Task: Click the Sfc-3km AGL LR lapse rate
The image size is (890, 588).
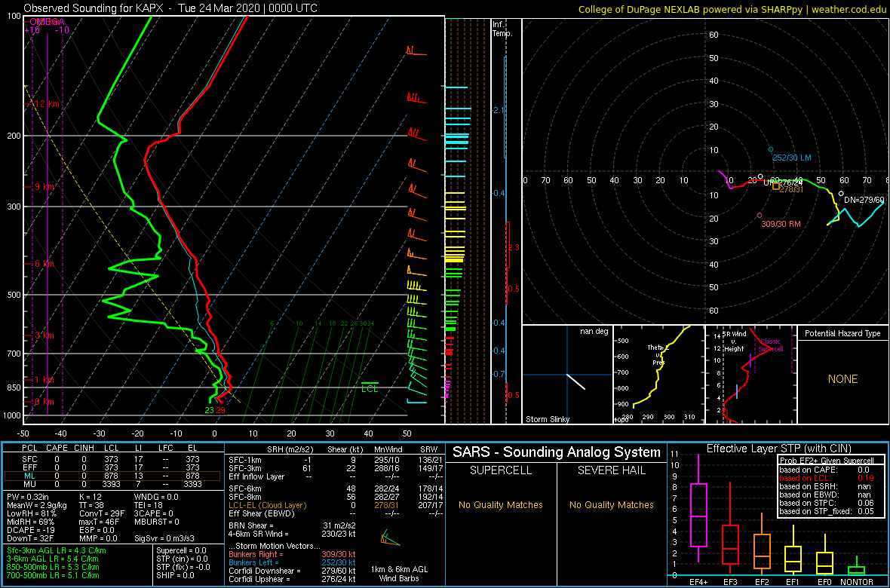Action: pyautogui.click(x=57, y=550)
